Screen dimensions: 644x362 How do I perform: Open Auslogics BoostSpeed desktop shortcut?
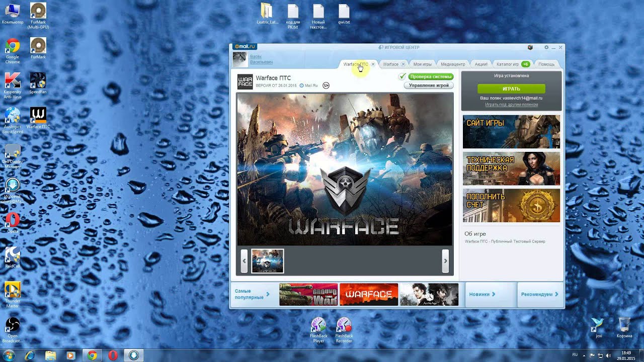(13, 121)
